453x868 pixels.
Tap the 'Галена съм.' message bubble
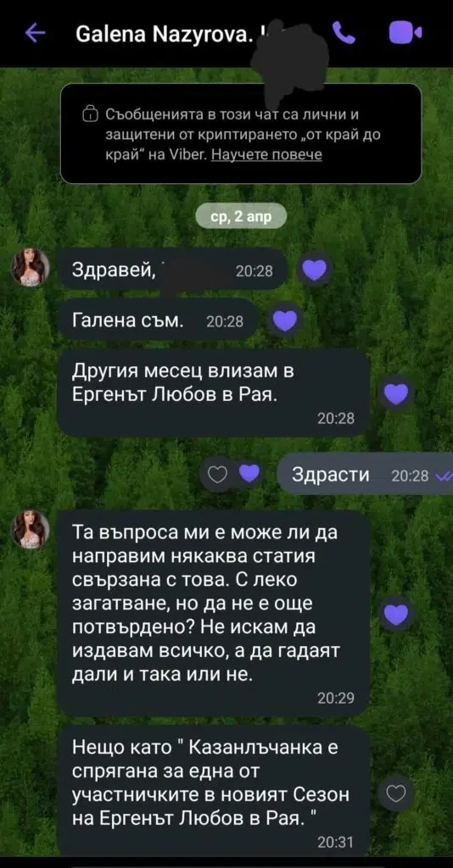pos(158,320)
